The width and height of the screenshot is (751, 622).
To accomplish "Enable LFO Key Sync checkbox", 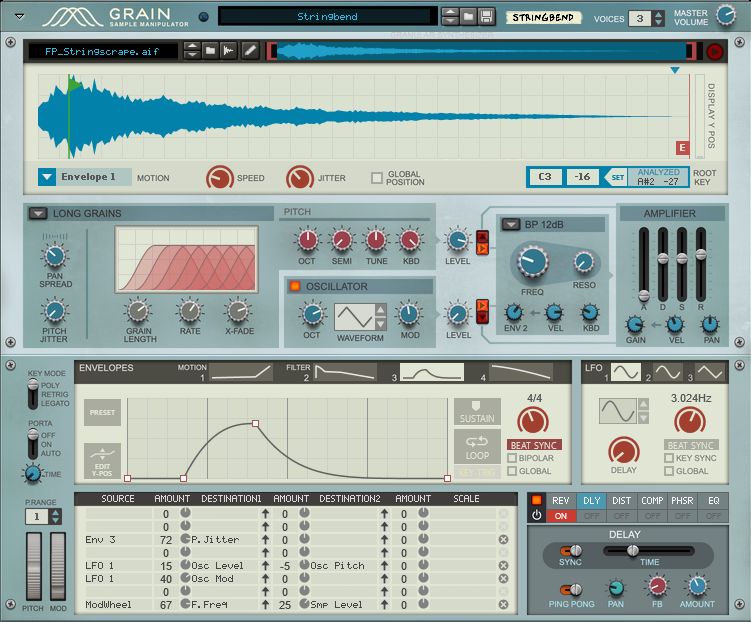I will (669, 458).
